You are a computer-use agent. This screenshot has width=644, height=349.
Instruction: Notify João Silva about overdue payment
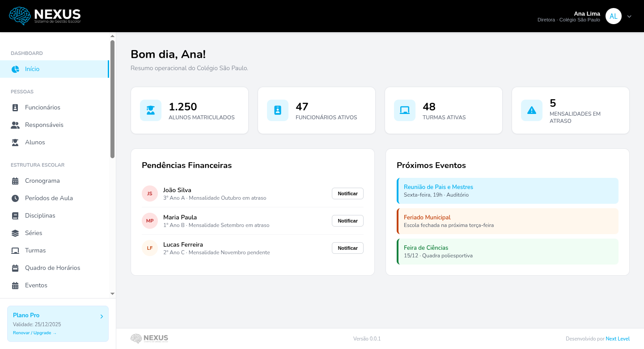pyautogui.click(x=347, y=193)
